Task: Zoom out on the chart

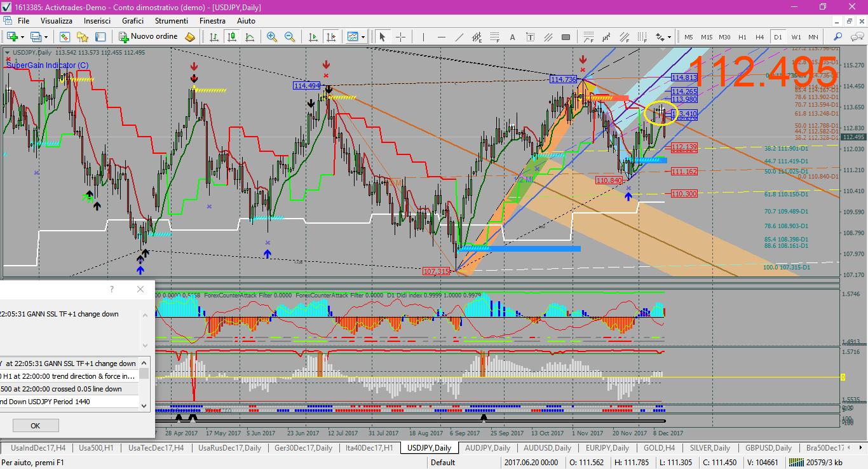Action: tap(290, 37)
